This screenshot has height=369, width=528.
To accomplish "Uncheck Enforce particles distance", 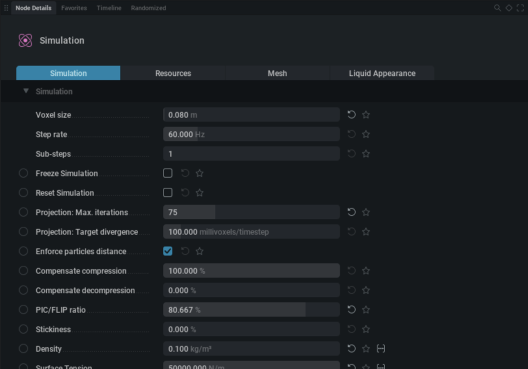I will pos(168,251).
